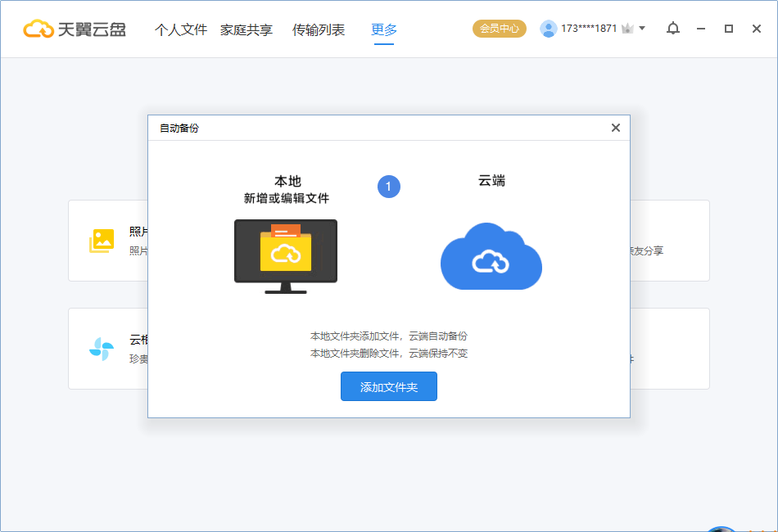
Task: Expand the account dropdown arrow
Action: pos(642,29)
